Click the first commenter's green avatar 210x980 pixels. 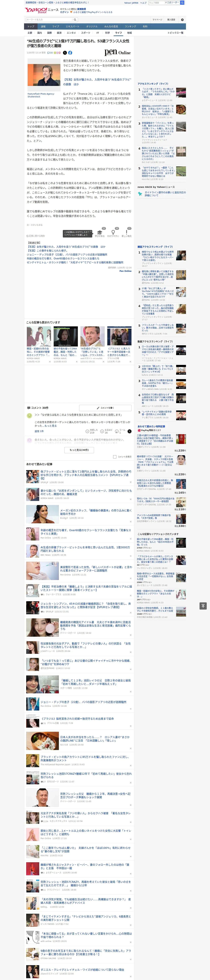tap(29, 416)
